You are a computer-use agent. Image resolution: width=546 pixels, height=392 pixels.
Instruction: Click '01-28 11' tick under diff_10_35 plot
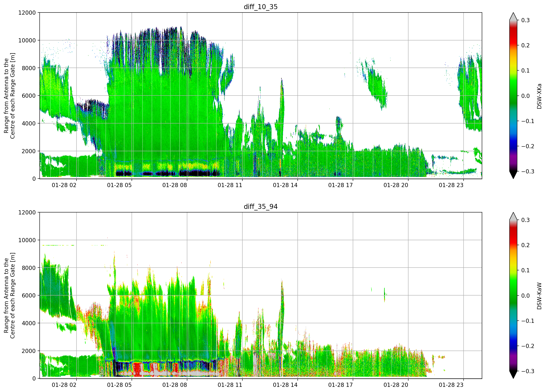click(230, 185)
